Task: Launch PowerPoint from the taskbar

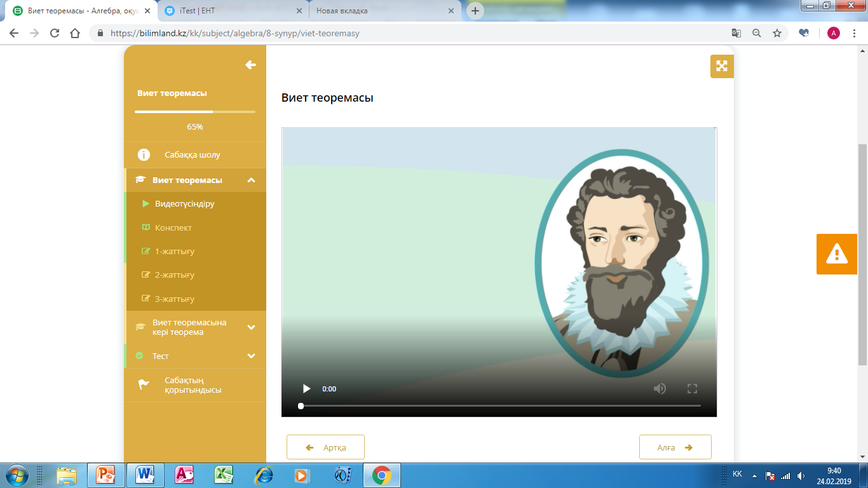Action: (105, 475)
